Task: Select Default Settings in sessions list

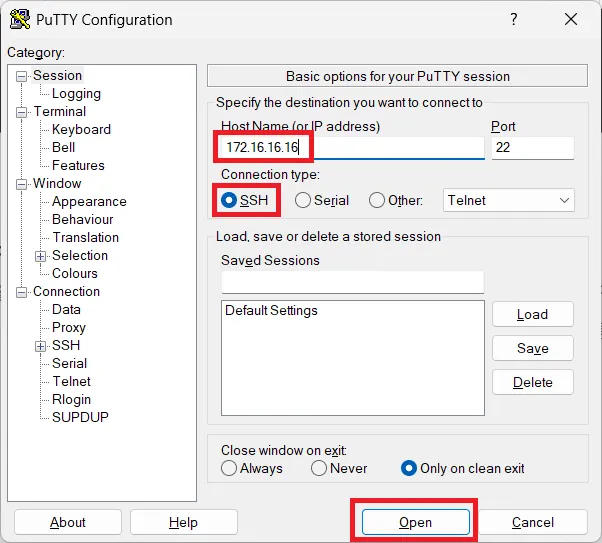Action: [x=271, y=310]
